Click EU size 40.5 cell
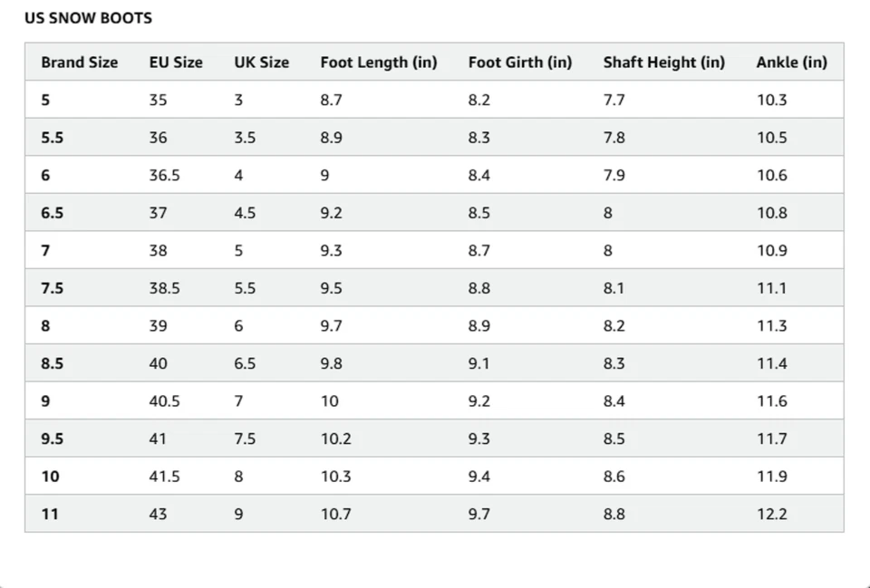Screen dimensions: 870x588 164,401
